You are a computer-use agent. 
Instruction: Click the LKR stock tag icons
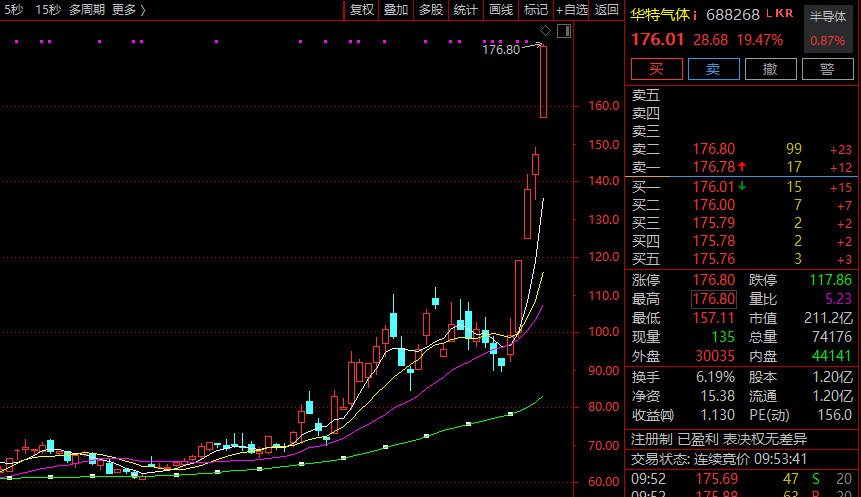[779, 15]
